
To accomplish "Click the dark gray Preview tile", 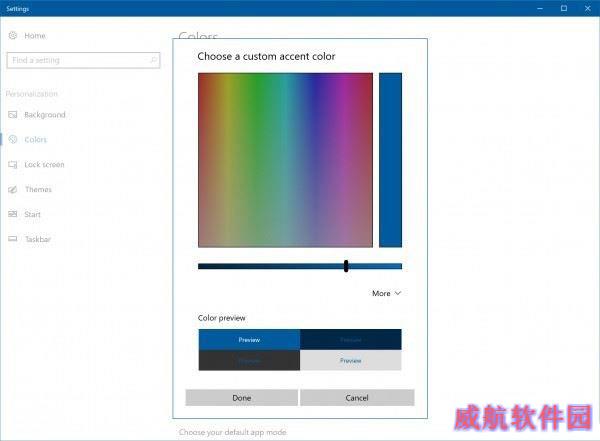I will [x=249, y=360].
